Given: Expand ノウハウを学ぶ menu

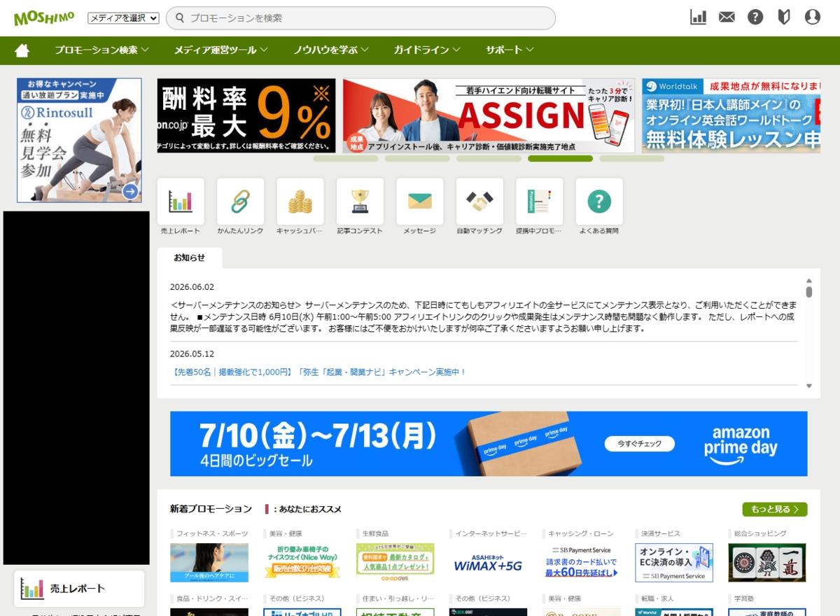Looking at the screenshot, I should tap(331, 50).
